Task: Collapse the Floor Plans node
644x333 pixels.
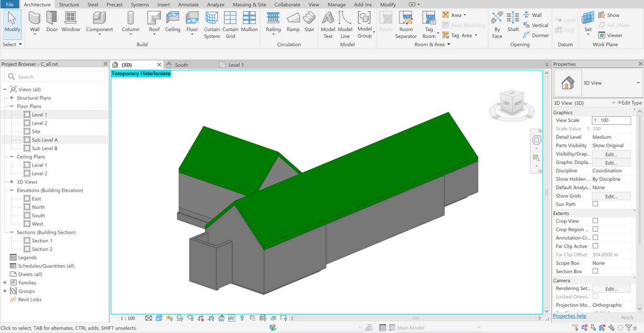Action: [x=12, y=106]
